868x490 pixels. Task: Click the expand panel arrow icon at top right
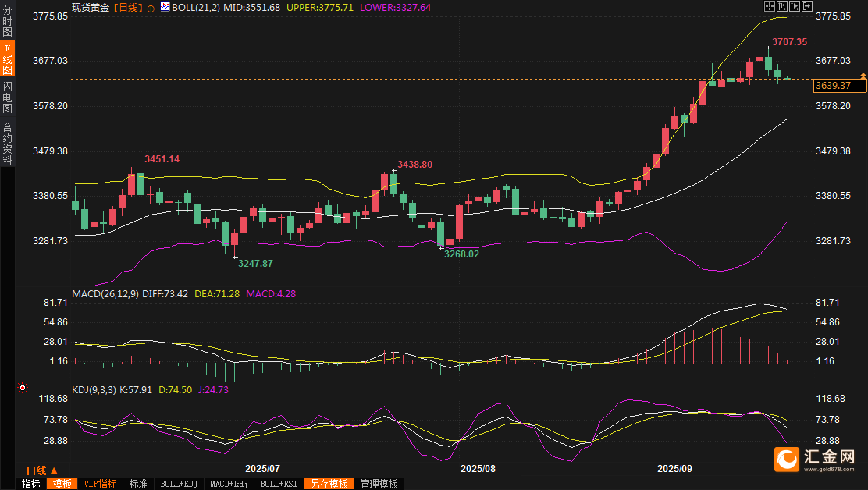(x=806, y=6)
